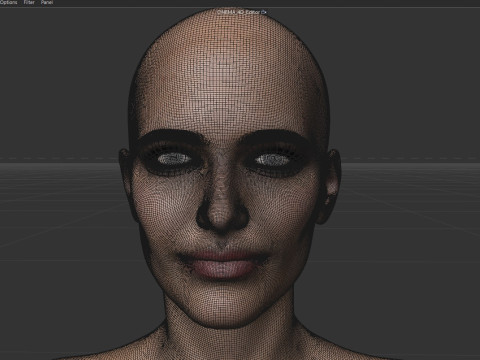Open the Panel viewport menu

click(x=47, y=2)
